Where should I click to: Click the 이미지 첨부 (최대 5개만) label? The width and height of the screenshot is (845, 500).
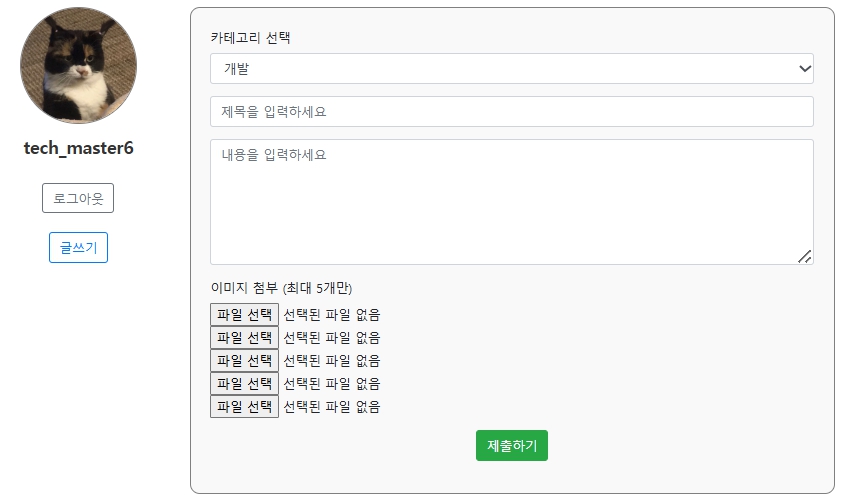(281, 288)
